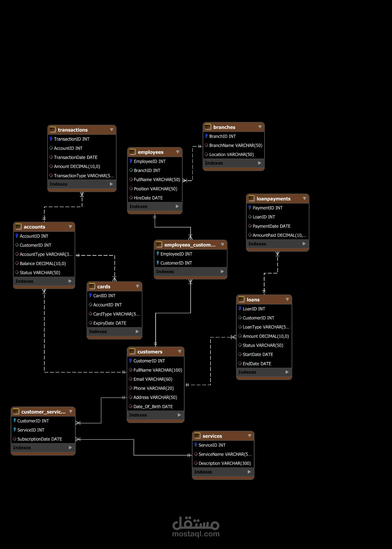392x549 pixels.
Task: Collapse the customers table header arrow
Action: [x=180, y=351]
